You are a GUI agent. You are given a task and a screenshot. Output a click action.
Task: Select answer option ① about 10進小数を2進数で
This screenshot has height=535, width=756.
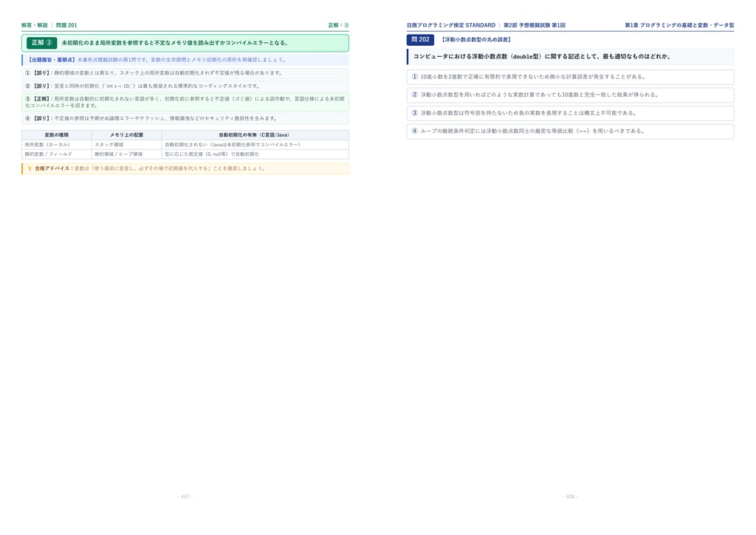click(x=570, y=77)
